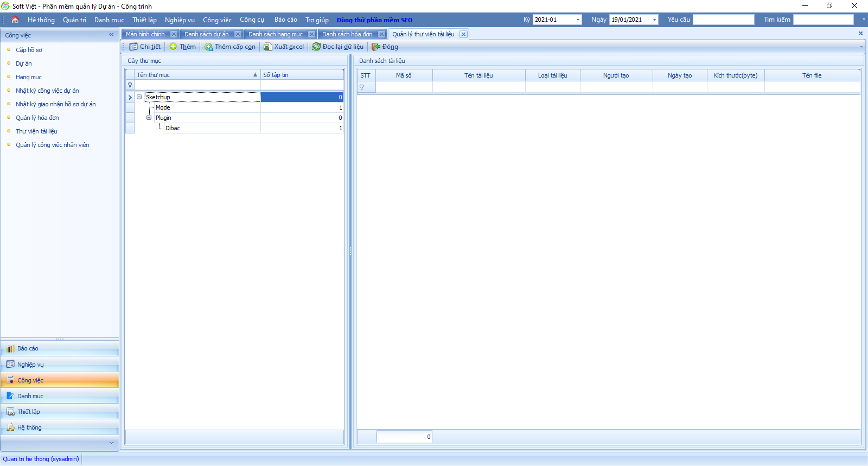This screenshot has width=868, height=466.
Task: Open Cặp hồ sơ in sidebar
Action: tap(29, 50)
